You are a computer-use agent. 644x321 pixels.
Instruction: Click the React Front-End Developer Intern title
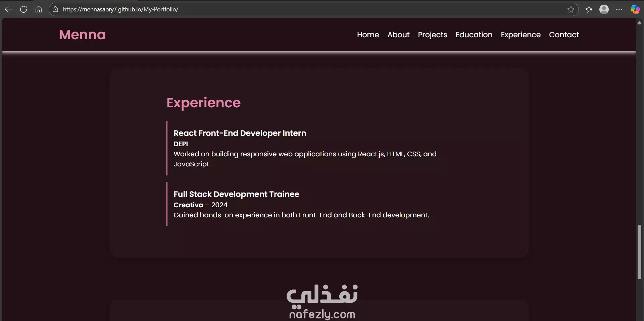(x=240, y=133)
